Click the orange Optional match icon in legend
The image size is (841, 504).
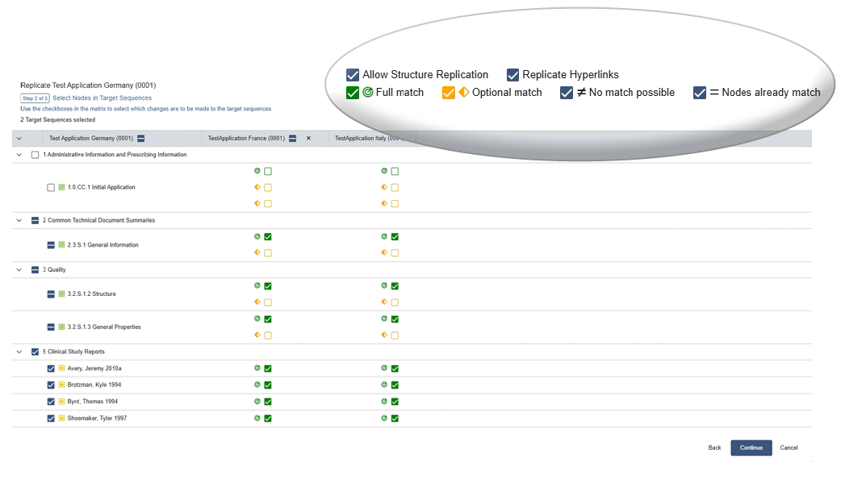pos(464,93)
